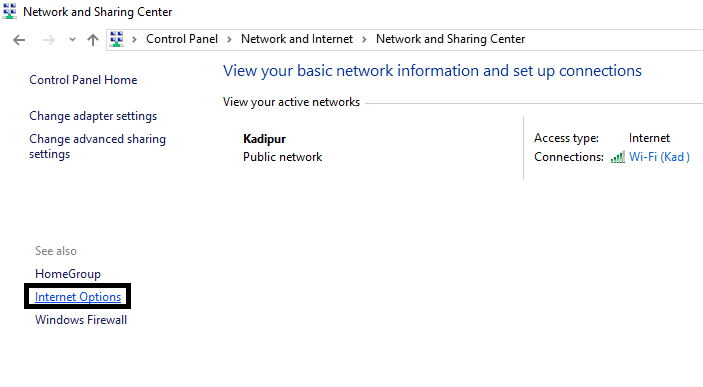Click the window title Network and Sharing icon

tap(9, 11)
